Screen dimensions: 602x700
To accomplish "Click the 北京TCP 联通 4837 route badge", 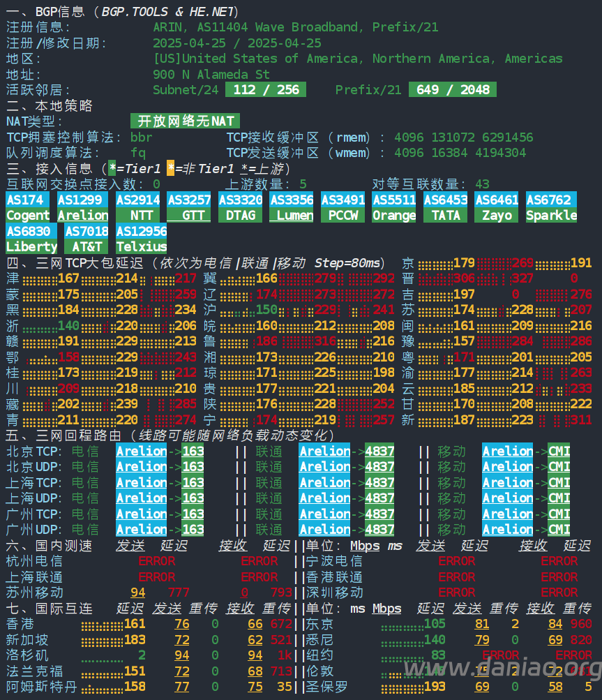I will tap(379, 451).
